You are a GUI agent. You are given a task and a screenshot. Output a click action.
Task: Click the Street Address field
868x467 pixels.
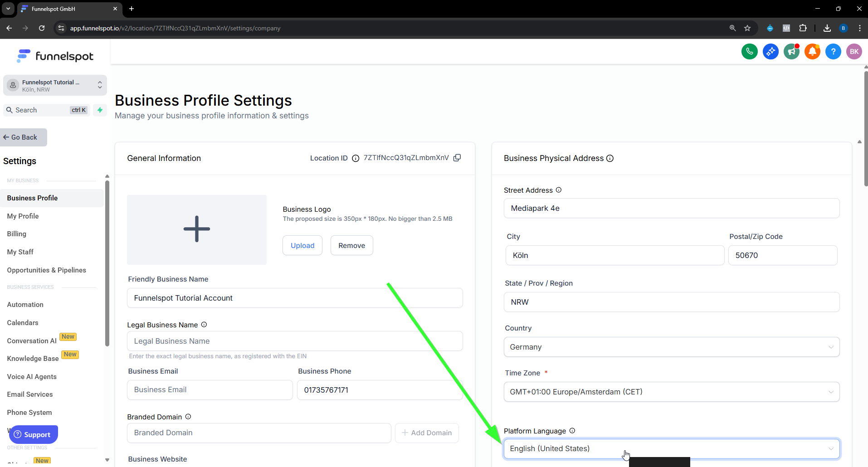coord(672,208)
